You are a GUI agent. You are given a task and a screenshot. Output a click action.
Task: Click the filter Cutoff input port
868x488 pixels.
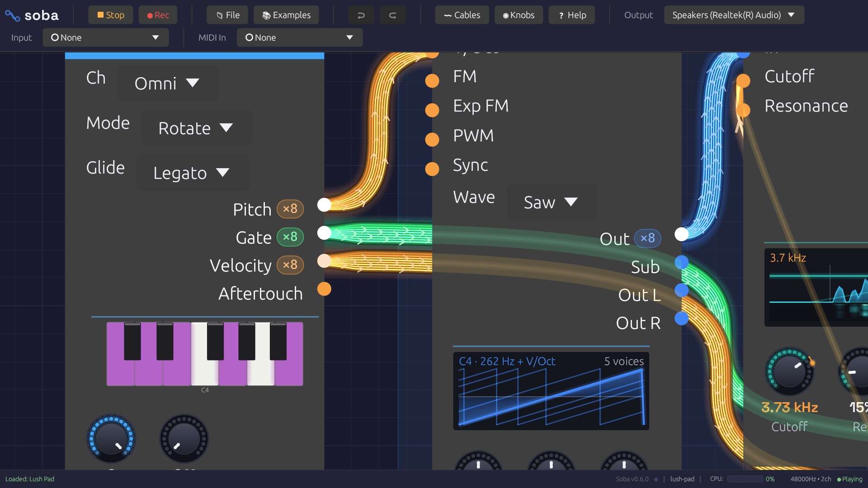[743, 81]
